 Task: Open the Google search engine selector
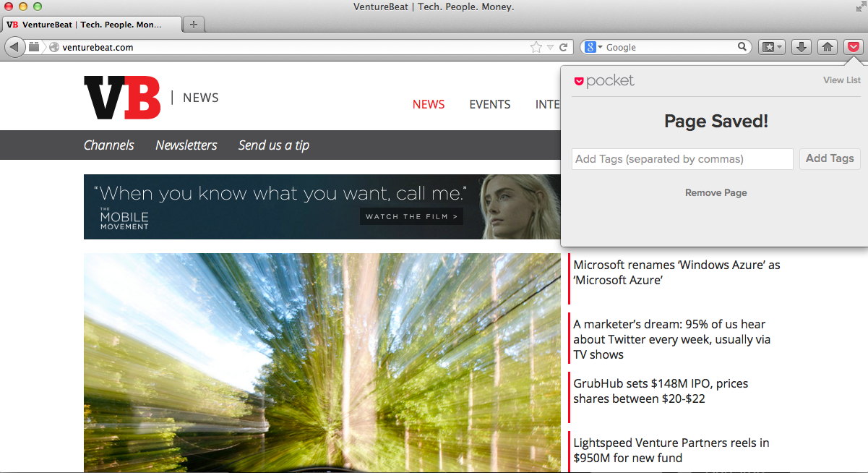click(x=593, y=47)
